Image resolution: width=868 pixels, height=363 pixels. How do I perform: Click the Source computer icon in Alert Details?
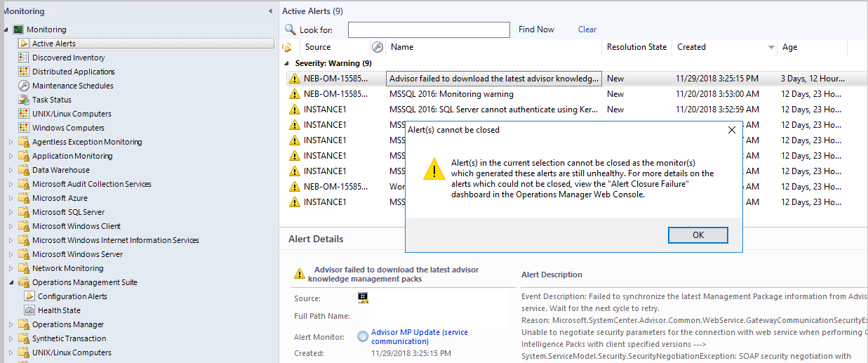click(x=363, y=298)
